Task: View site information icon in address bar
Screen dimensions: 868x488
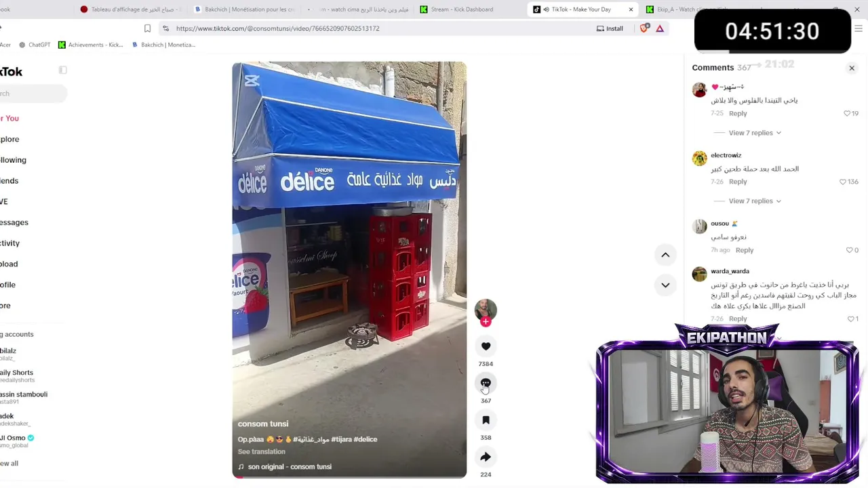Action: (x=165, y=28)
